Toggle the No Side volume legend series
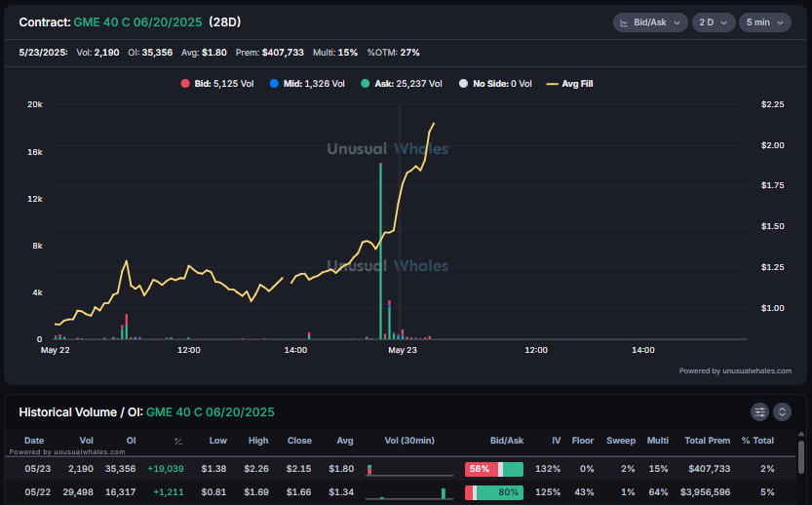This screenshot has height=505, width=812. (495, 84)
